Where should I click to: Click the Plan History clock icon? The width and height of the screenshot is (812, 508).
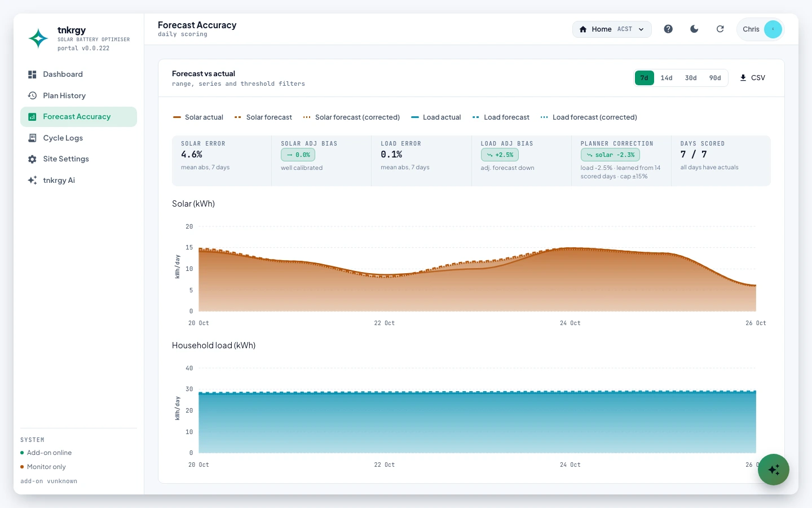tap(32, 96)
